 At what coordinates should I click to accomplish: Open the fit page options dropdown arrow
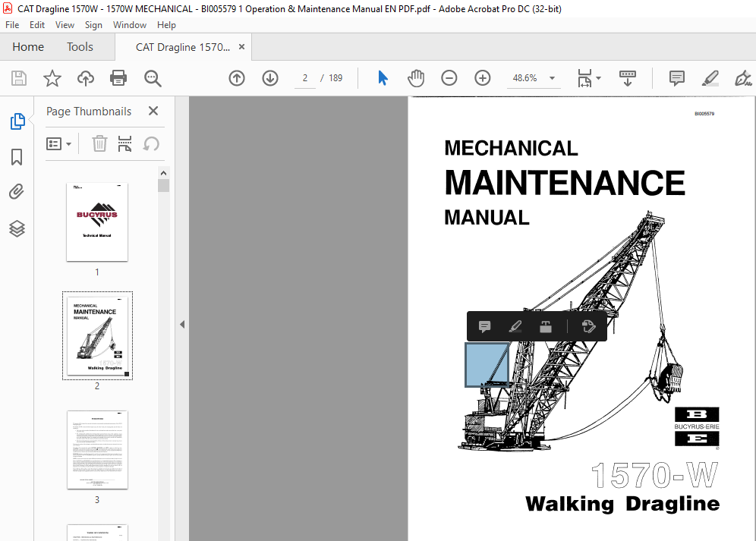coord(598,78)
